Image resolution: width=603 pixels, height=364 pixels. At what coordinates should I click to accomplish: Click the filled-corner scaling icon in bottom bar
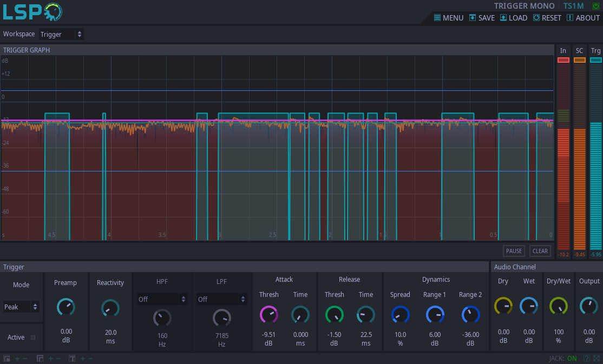tap(6, 359)
